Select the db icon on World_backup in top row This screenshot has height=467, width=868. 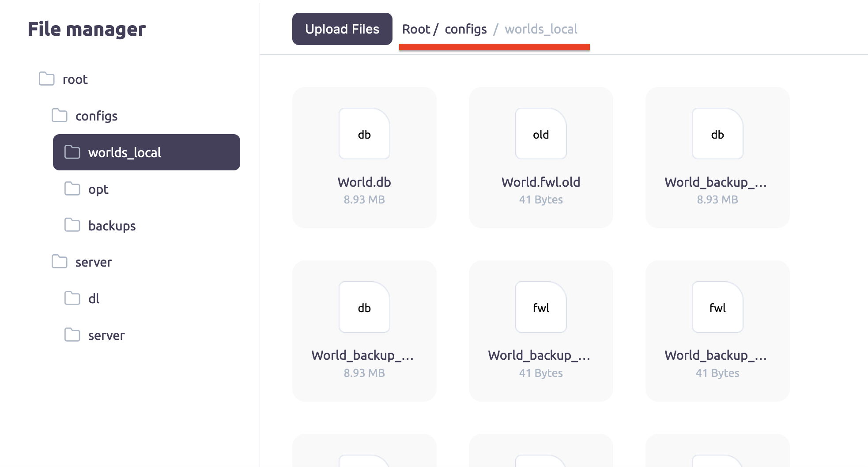point(717,134)
